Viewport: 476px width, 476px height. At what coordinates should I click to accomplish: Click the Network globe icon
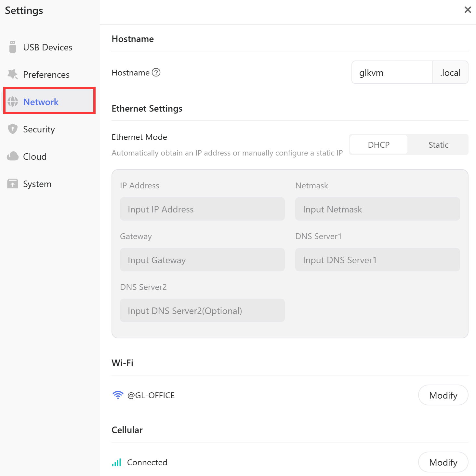13,102
